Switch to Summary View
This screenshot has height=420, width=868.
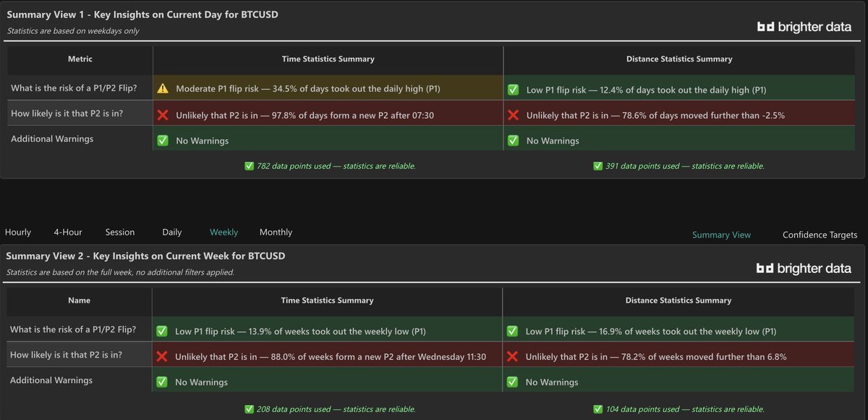coord(721,235)
